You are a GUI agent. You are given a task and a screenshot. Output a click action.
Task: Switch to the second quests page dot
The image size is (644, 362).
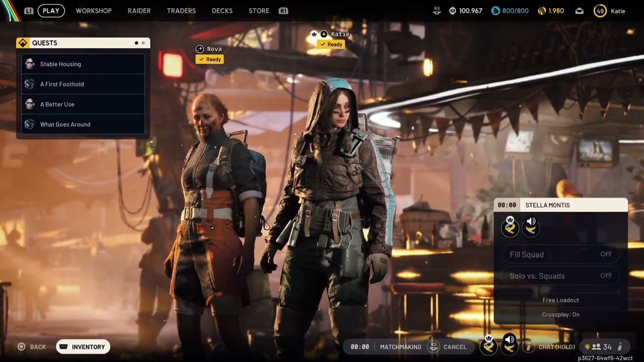[143, 43]
